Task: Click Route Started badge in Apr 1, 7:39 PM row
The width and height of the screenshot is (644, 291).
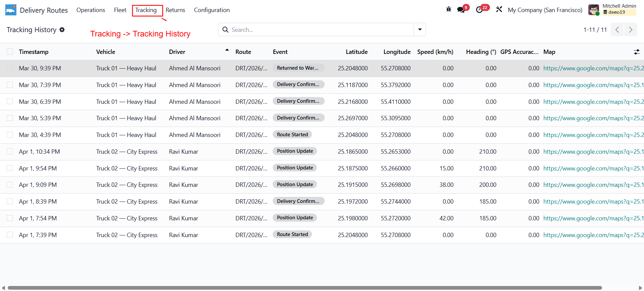Action: (292, 234)
